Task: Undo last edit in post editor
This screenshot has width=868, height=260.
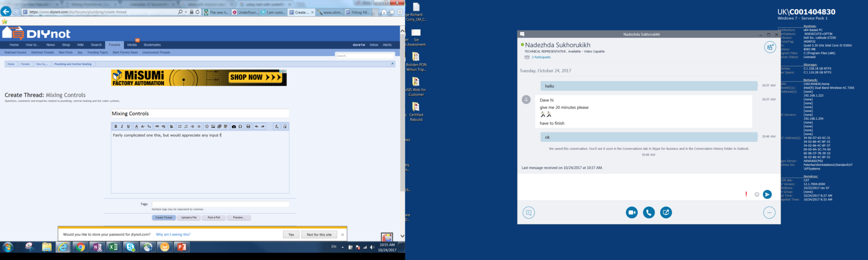Action: (x=257, y=127)
